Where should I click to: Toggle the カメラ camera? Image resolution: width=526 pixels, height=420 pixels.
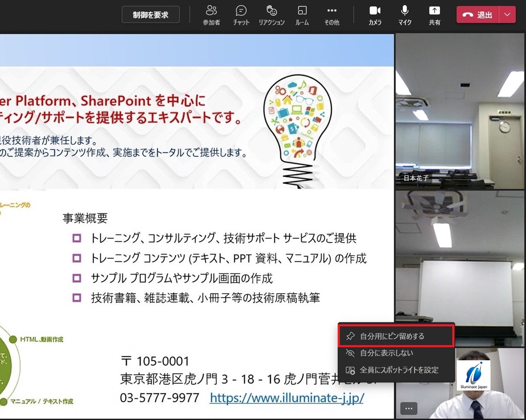pos(375,15)
